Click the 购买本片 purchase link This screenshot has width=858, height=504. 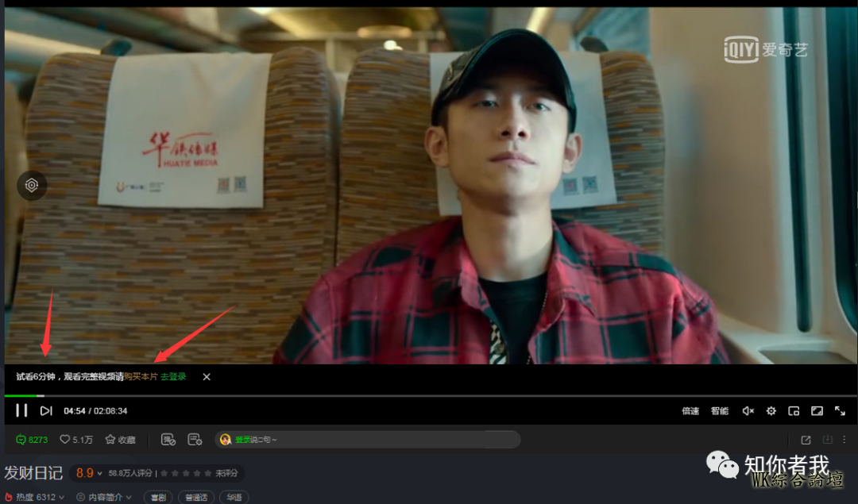(x=141, y=377)
